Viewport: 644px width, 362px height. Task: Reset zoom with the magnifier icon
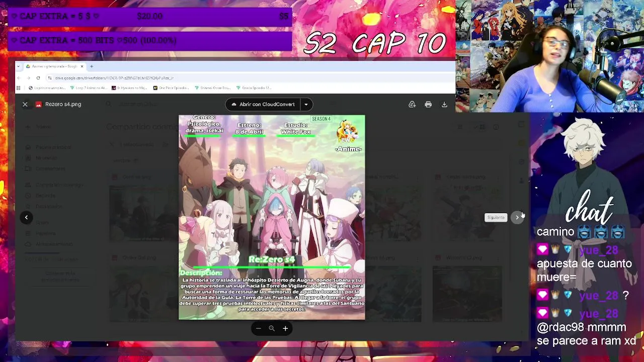click(272, 328)
